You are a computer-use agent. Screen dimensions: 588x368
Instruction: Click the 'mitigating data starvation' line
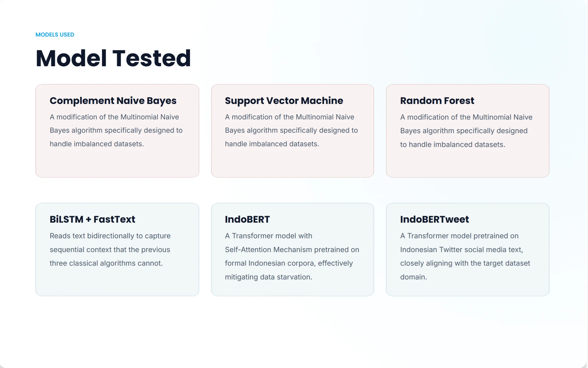click(268, 277)
